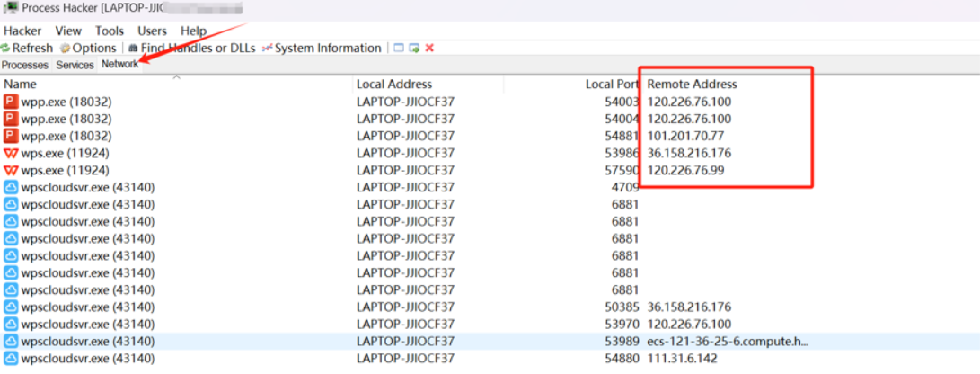Select wpscloudsvr.exe (43140) name in port 4709 row
Viewport: 980px width, 374px height.
(87, 187)
